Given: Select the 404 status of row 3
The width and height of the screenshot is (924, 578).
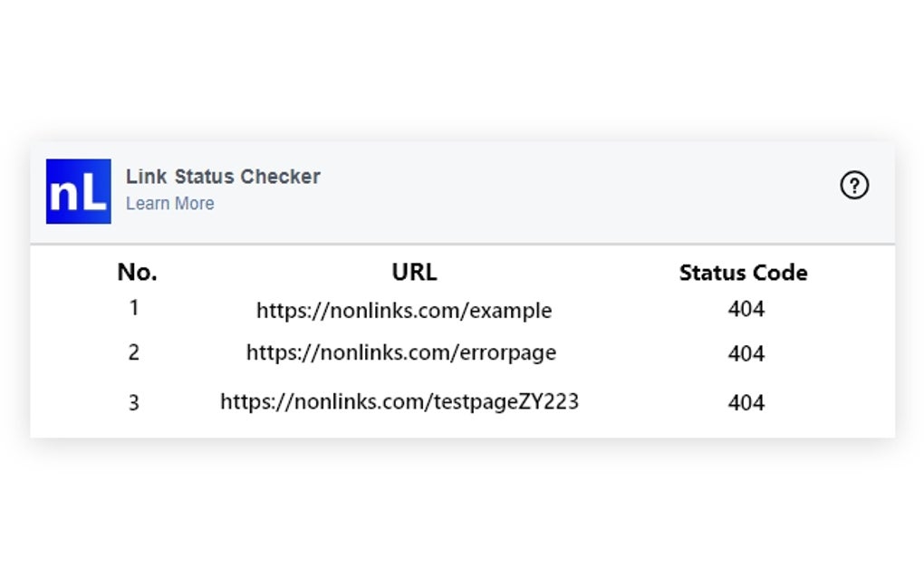Looking at the screenshot, I should 745,401.
